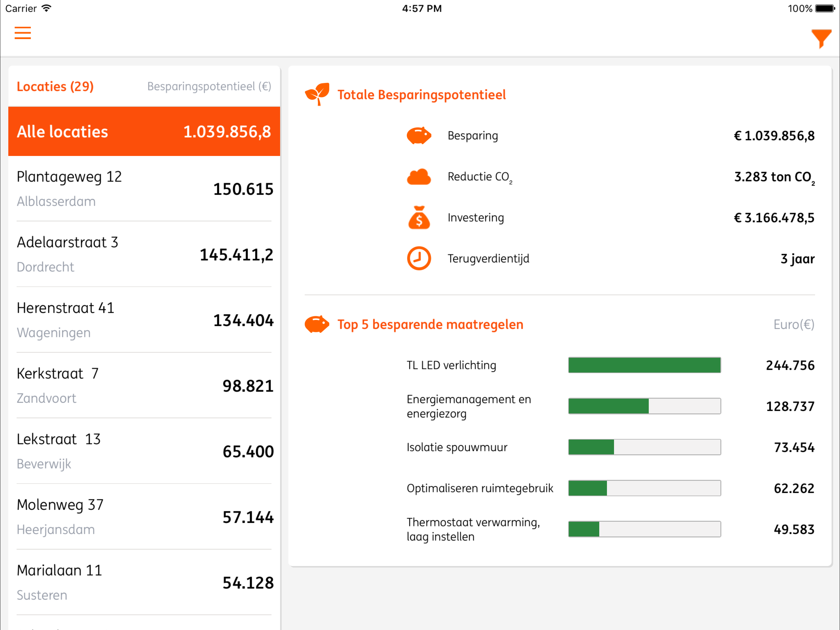Tap the piggy bank icon next to Besparing
The width and height of the screenshot is (840, 630).
pos(418,136)
